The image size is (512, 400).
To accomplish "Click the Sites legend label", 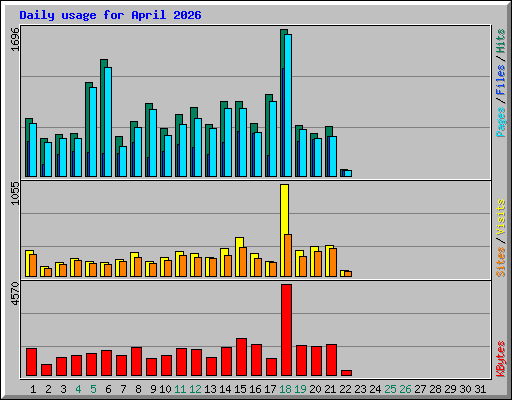I will [501, 262].
